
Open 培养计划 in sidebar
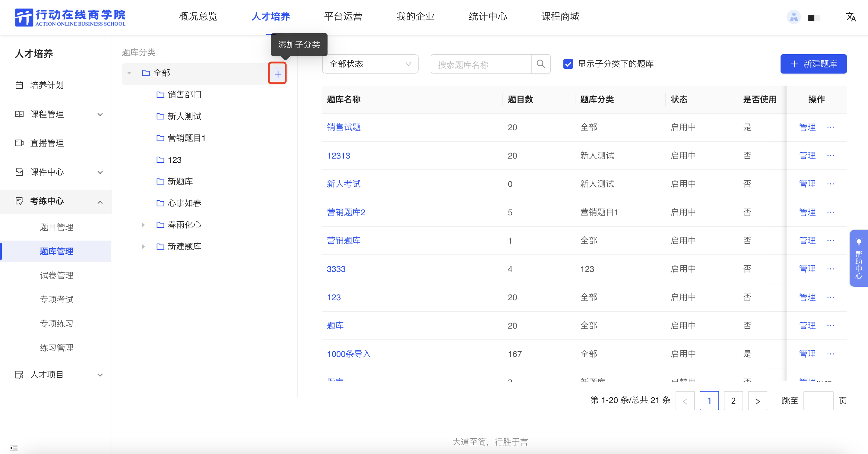tap(47, 85)
